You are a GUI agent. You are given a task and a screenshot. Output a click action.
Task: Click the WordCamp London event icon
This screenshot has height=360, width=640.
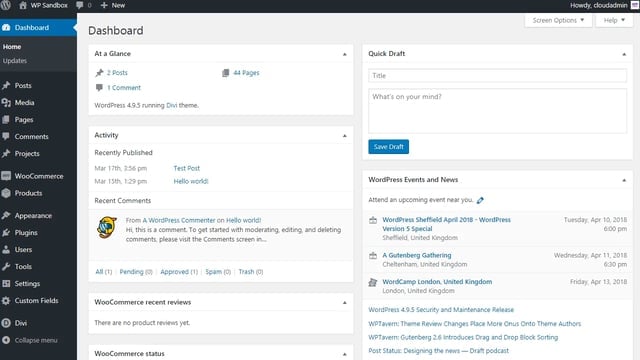[373, 282]
